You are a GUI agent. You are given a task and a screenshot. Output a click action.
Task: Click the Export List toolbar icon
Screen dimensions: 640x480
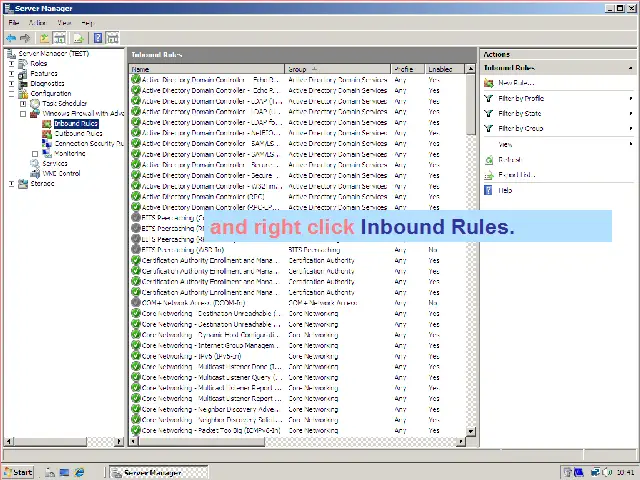tap(78, 38)
